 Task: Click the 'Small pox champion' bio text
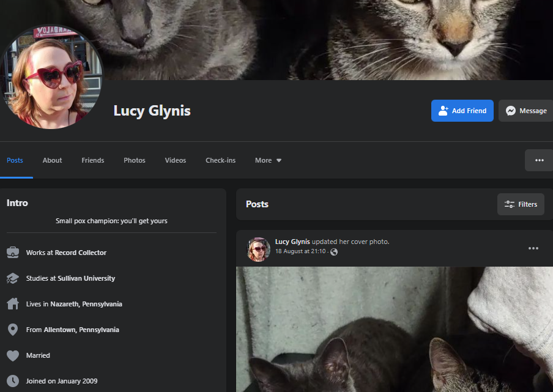click(x=111, y=221)
